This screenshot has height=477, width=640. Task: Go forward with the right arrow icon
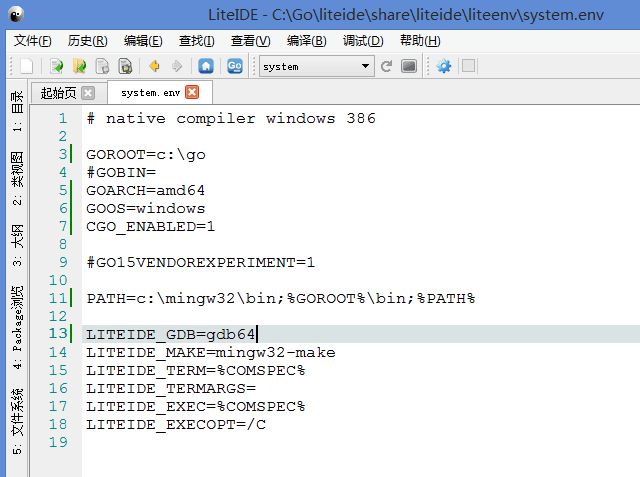coord(177,66)
